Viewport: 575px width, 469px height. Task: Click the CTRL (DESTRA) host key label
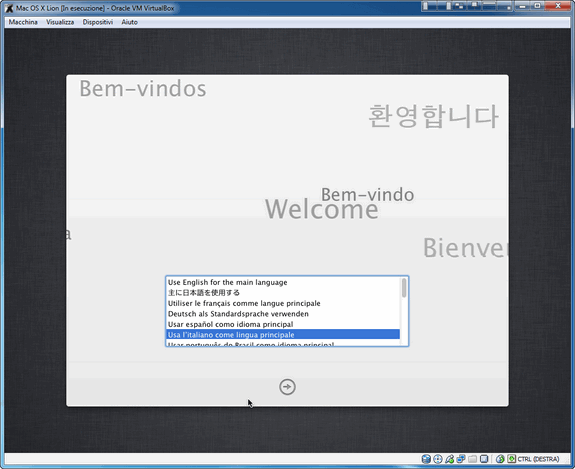click(538, 459)
